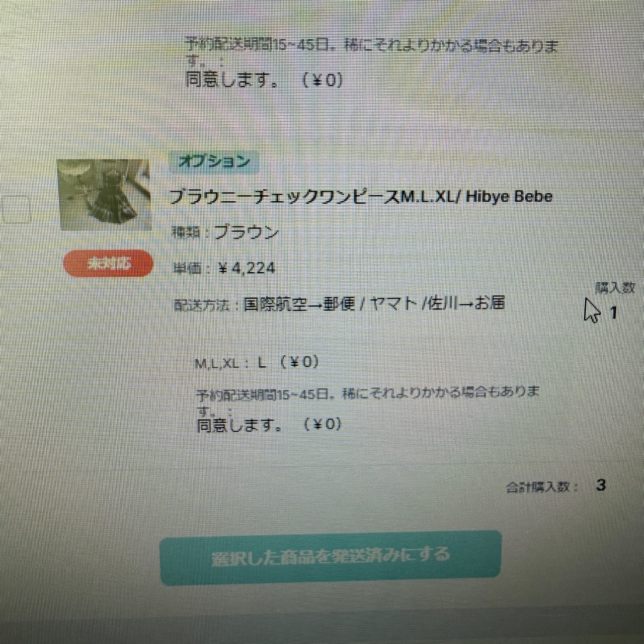Image resolution: width=644 pixels, height=644 pixels.
Task: Select the 種類: ブラウン variant text
Action: [225, 232]
